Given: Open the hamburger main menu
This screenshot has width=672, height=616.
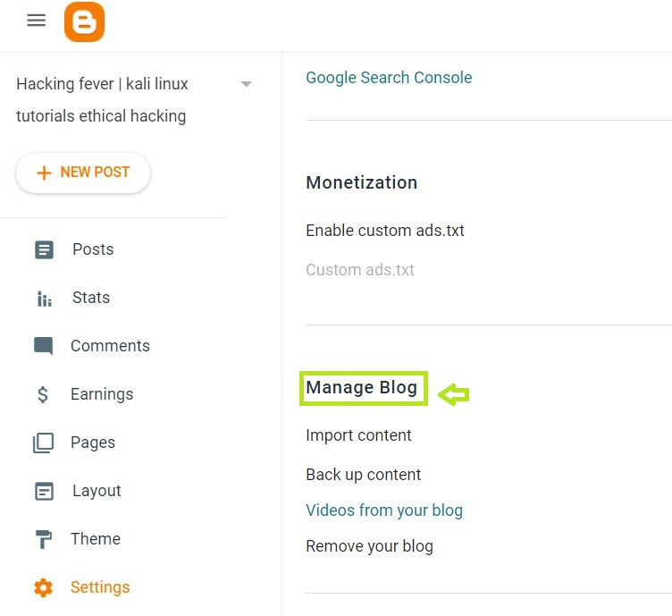Looking at the screenshot, I should (36, 21).
